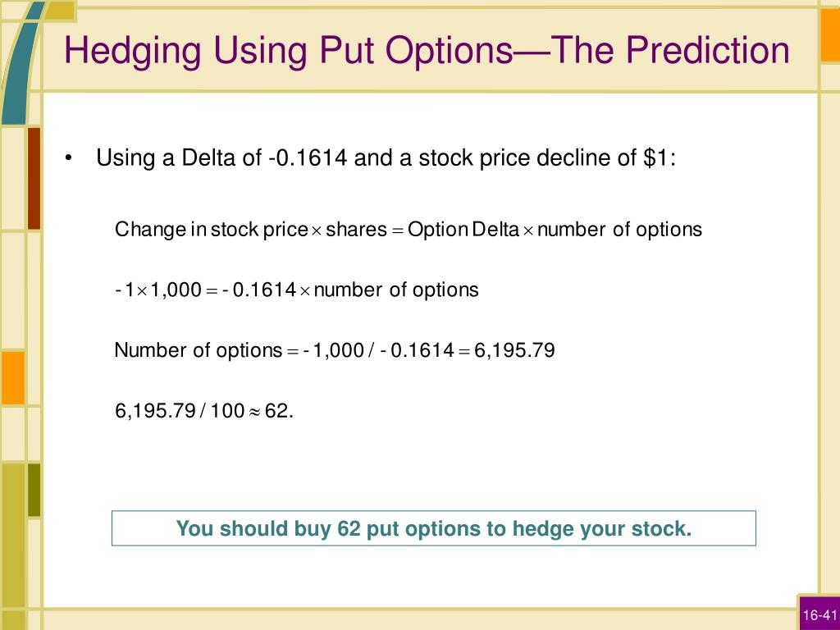This screenshot has width=840, height=630.
Task: Select the 6,195.79 / 100 ≈ 62 line
Action: click(x=204, y=411)
